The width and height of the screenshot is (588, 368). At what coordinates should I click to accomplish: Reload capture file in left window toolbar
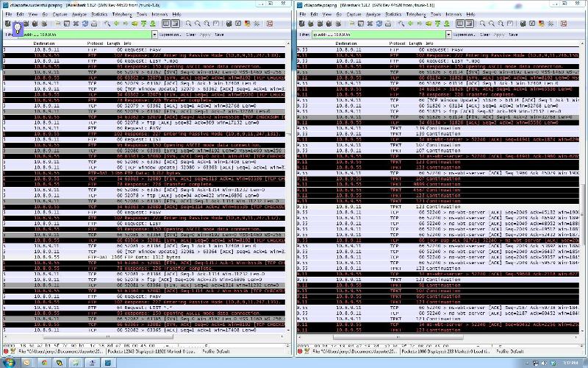click(85, 24)
